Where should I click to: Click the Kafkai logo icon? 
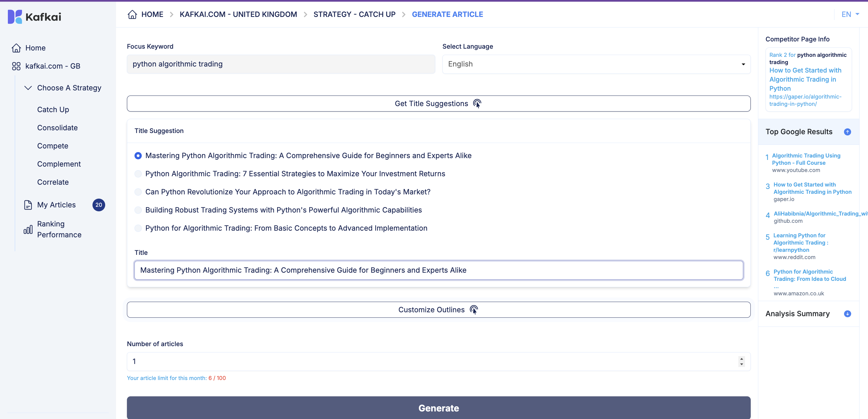click(15, 17)
